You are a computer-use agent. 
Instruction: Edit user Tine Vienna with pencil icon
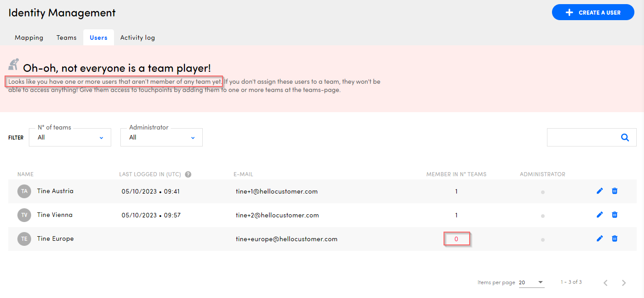tap(600, 215)
